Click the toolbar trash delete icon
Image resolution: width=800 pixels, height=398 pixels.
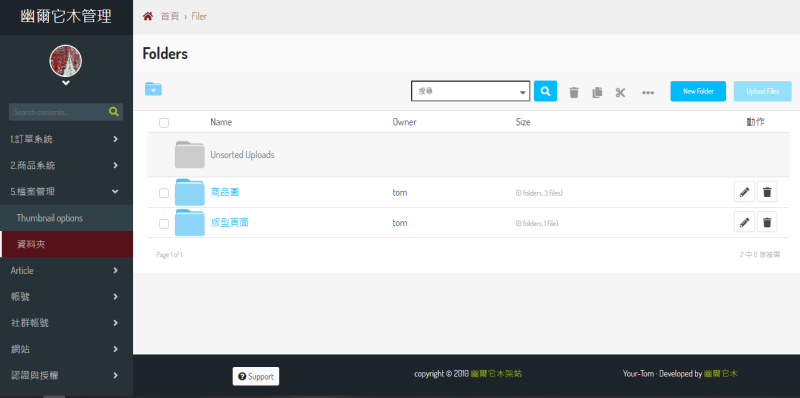pyautogui.click(x=574, y=92)
